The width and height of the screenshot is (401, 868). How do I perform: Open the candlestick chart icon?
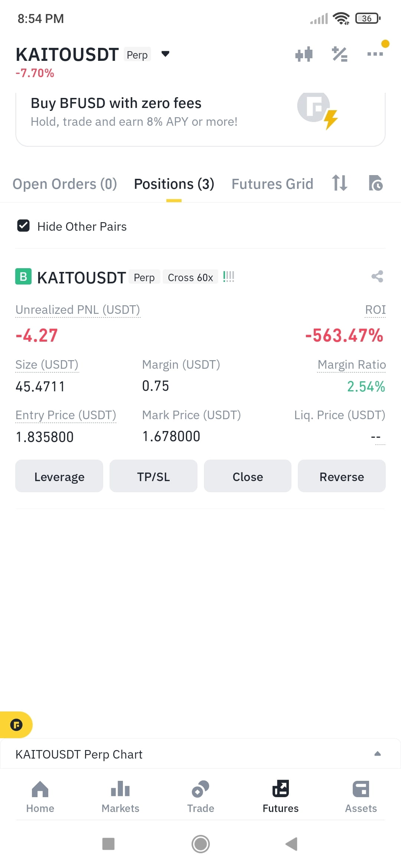pyautogui.click(x=304, y=54)
